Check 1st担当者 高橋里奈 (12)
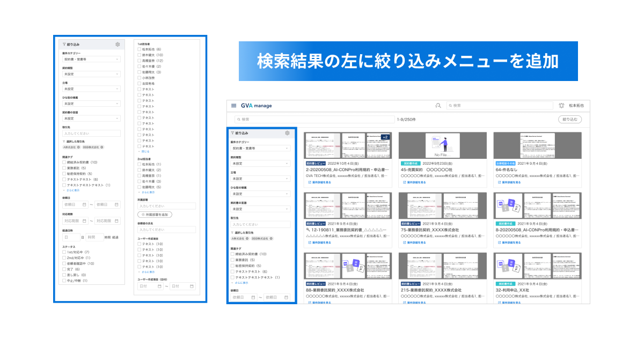Screen dimensions: 644x338 point(140,61)
